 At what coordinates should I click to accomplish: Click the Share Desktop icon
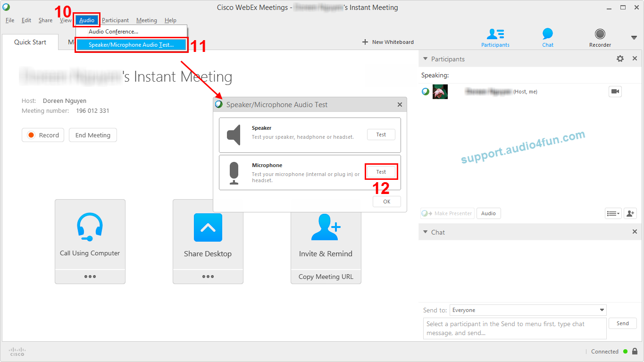(x=208, y=227)
